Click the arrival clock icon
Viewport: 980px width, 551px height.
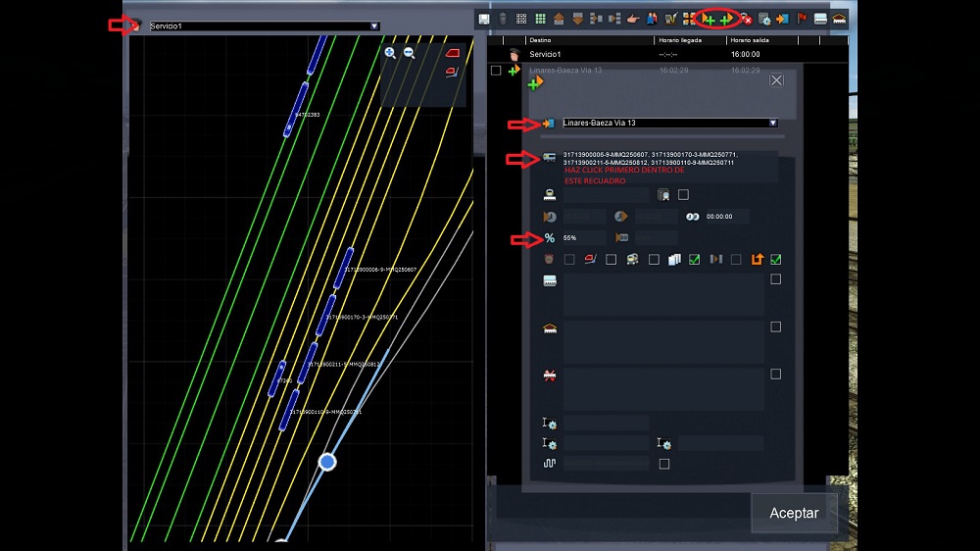pos(550,217)
